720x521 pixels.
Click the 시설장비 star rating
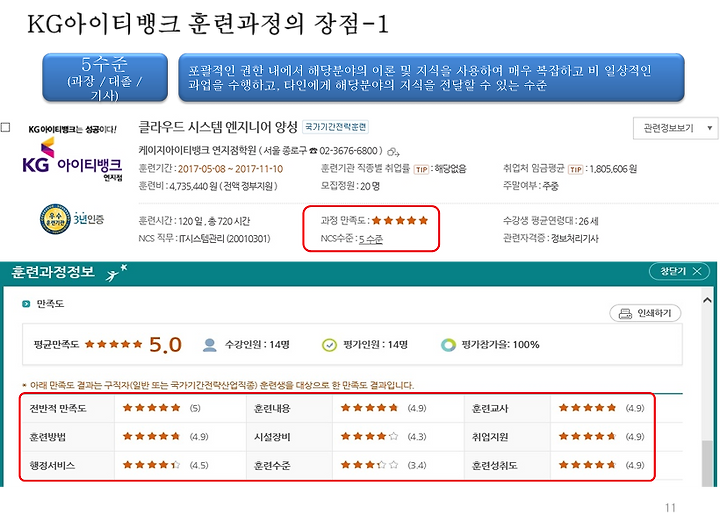click(x=369, y=436)
